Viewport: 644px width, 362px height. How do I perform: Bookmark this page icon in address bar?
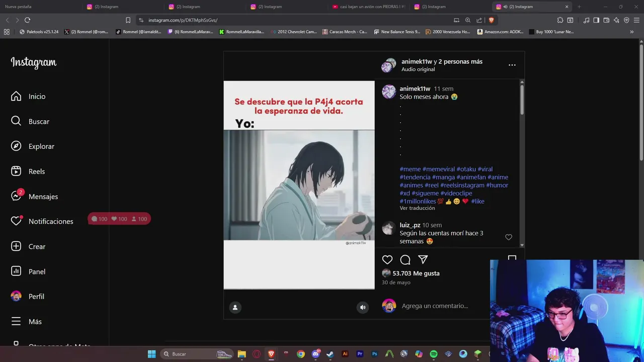(x=128, y=20)
